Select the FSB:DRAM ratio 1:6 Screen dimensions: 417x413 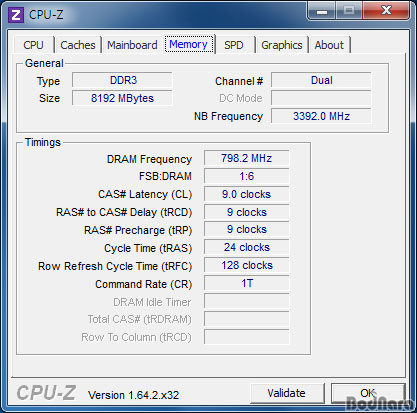247,176
